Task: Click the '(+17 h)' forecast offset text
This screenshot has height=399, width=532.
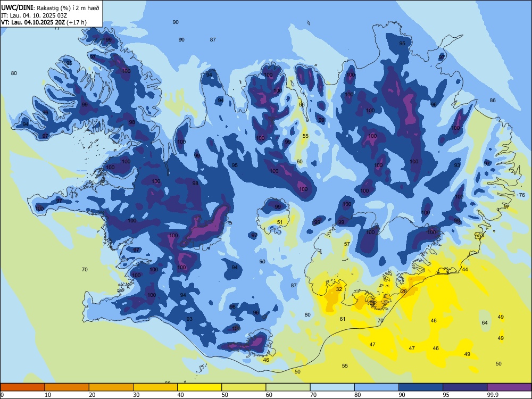Action: 77,22
